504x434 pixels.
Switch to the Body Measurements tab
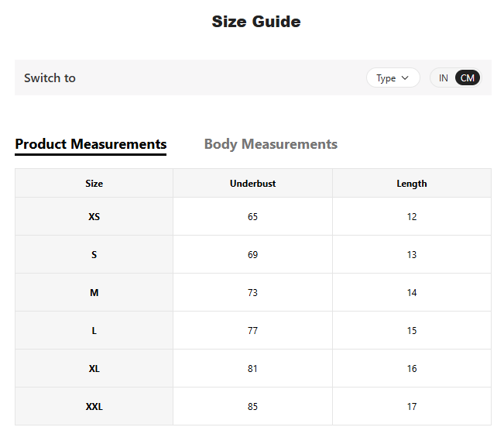[x=271, y=144]
